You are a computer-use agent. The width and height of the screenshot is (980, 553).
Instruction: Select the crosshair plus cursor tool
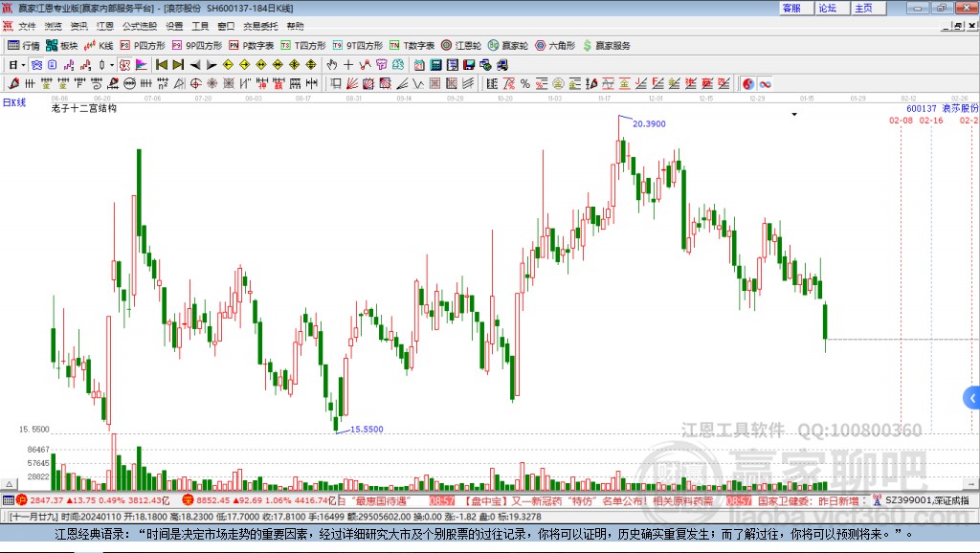pyautogui.click(x=348, y=65)
